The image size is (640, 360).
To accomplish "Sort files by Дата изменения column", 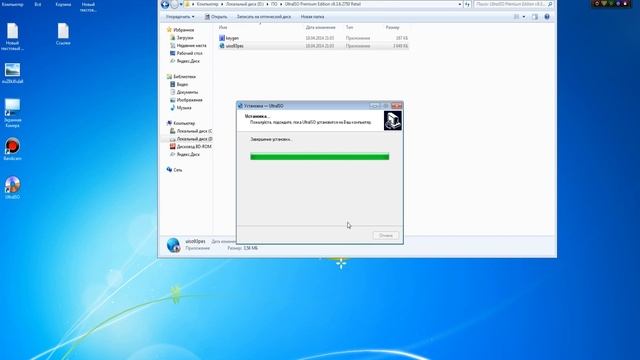I will coord(320,27).
